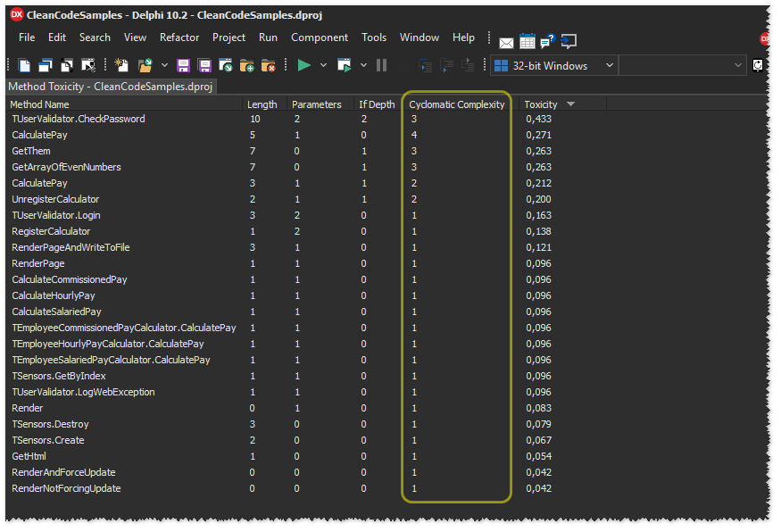This screenshot has width=781, height=532.
Task: Select the TSensors.Destroy method row
Action: pos(307,424)
